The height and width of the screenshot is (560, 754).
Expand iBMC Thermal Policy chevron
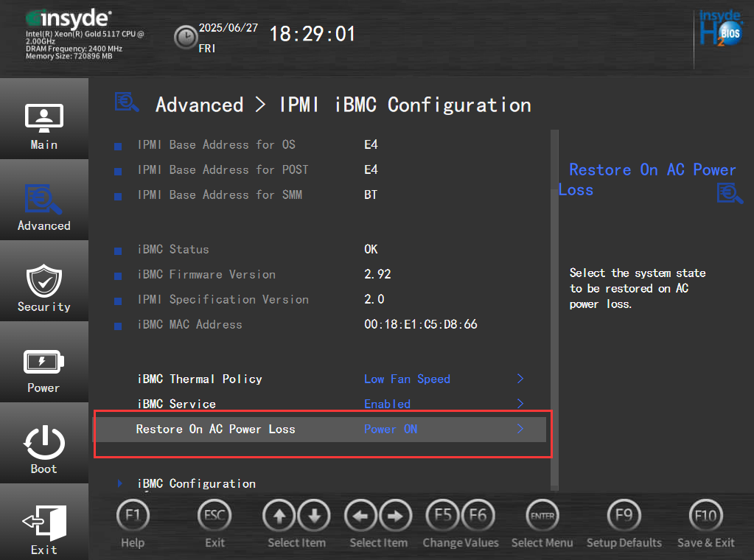coord(520,379)
